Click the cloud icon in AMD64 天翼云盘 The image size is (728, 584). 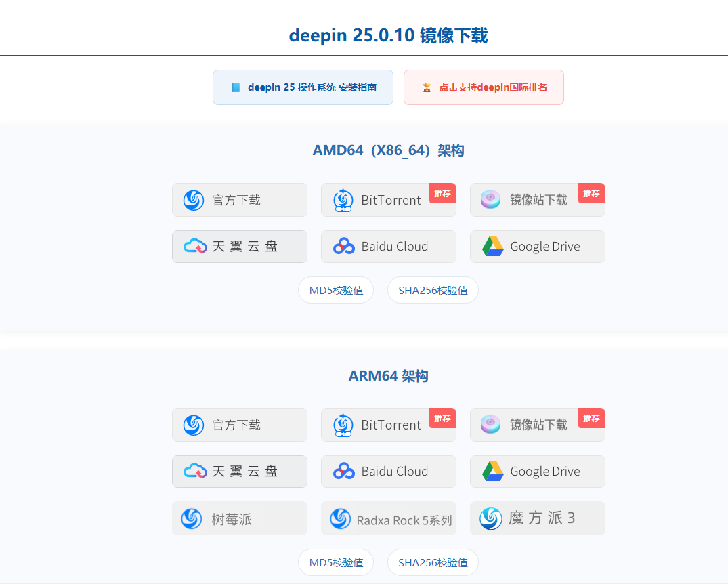(195, 246)
